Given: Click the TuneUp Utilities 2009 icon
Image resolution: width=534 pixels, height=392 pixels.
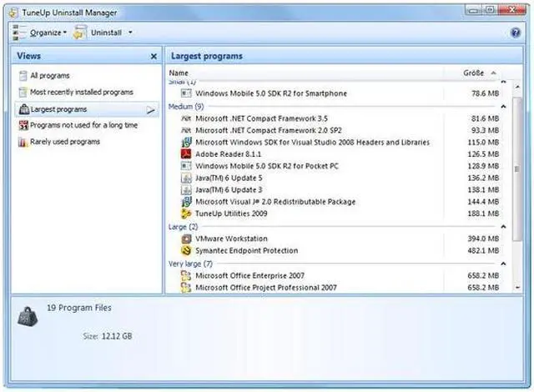Looking at the screenshot, I should click(x=186, y=214).
